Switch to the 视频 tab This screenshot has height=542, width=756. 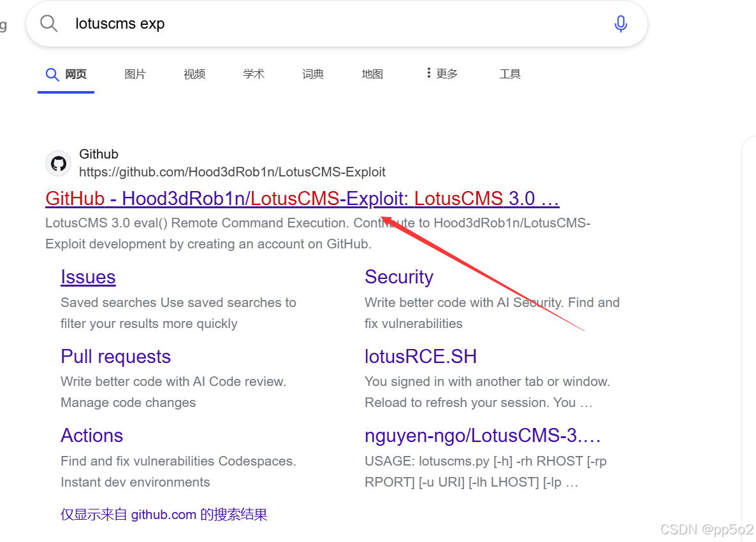[x=194, y=74]
